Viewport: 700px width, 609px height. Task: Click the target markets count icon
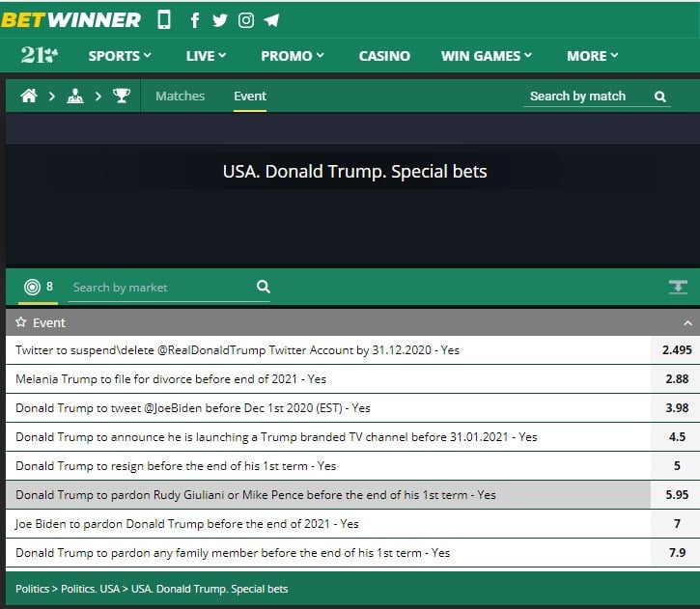pyautogui.click(x=32, y=287)
